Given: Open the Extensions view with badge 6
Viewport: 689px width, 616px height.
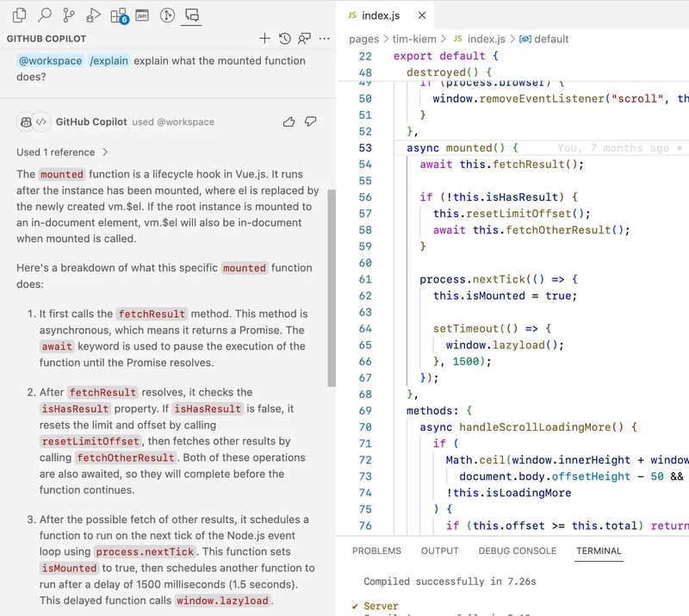Looking at the screenshot, I should [x=119, y=16].
